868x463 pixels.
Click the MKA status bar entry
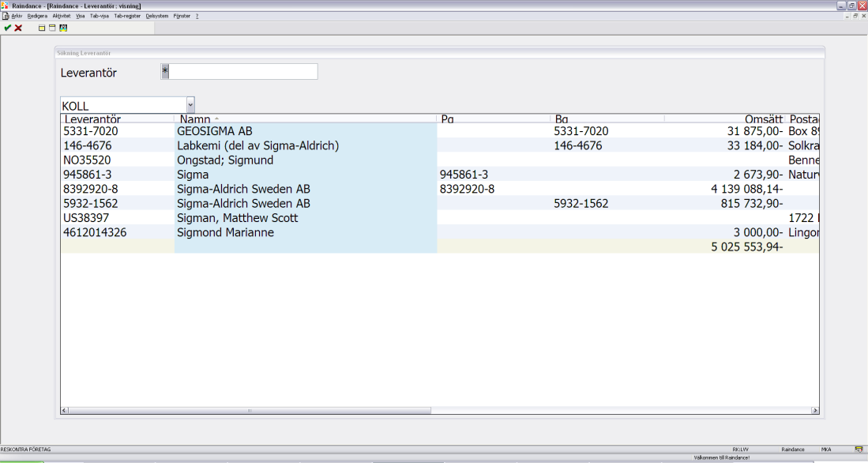click(x=826, y=449)
